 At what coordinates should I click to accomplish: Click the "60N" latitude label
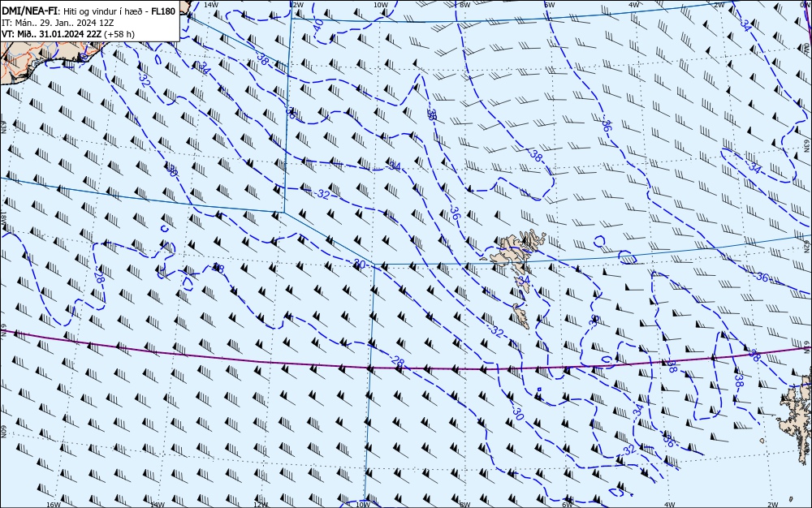(3, 432)
